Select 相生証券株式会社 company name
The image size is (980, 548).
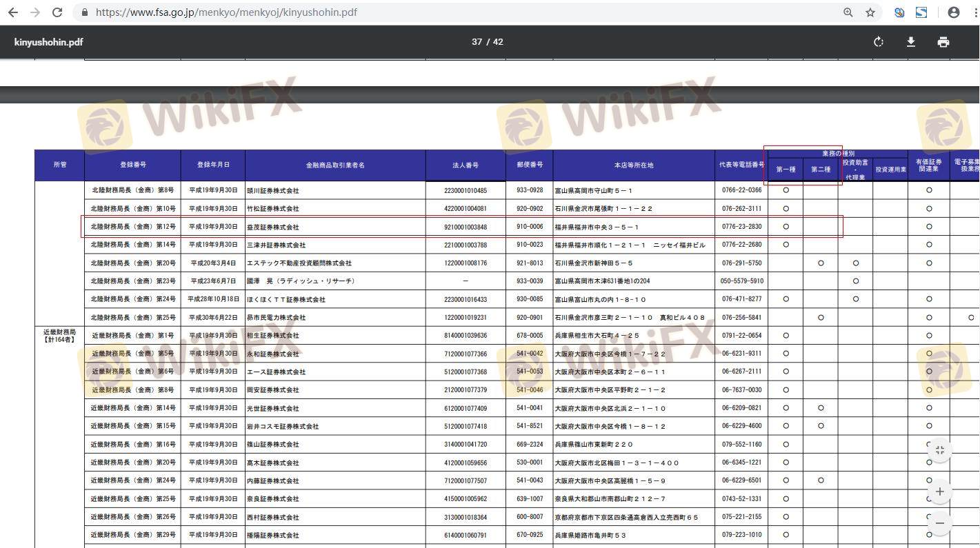tap(273, 336)
